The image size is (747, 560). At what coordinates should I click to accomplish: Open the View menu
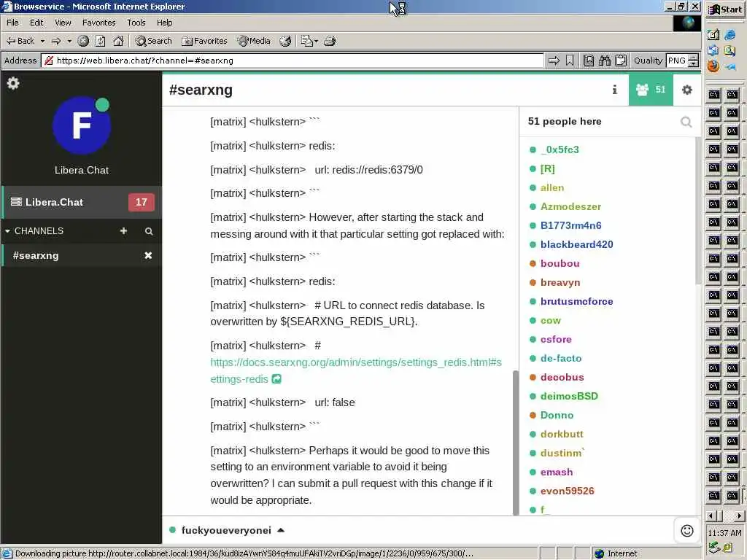tap(63, 23)
